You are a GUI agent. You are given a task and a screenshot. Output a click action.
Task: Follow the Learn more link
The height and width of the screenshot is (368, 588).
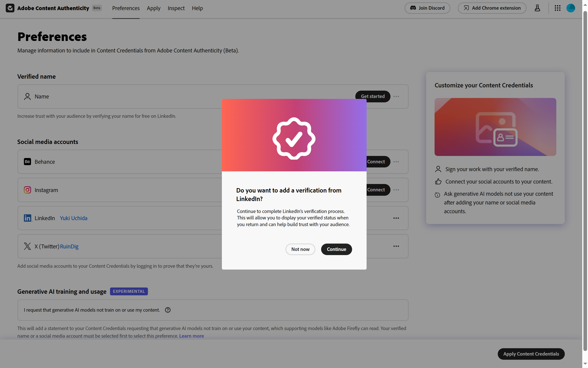(x=192, y=336)
